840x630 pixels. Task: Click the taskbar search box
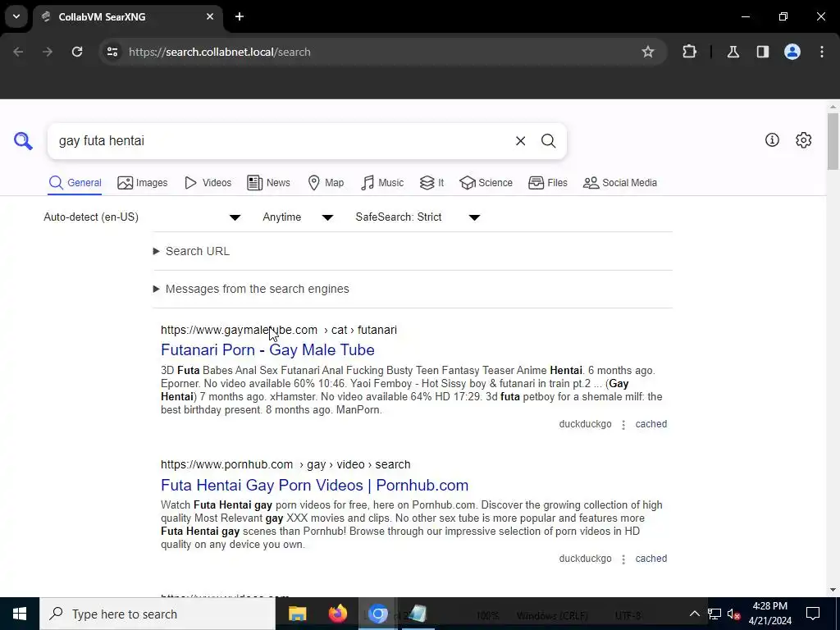157,614
